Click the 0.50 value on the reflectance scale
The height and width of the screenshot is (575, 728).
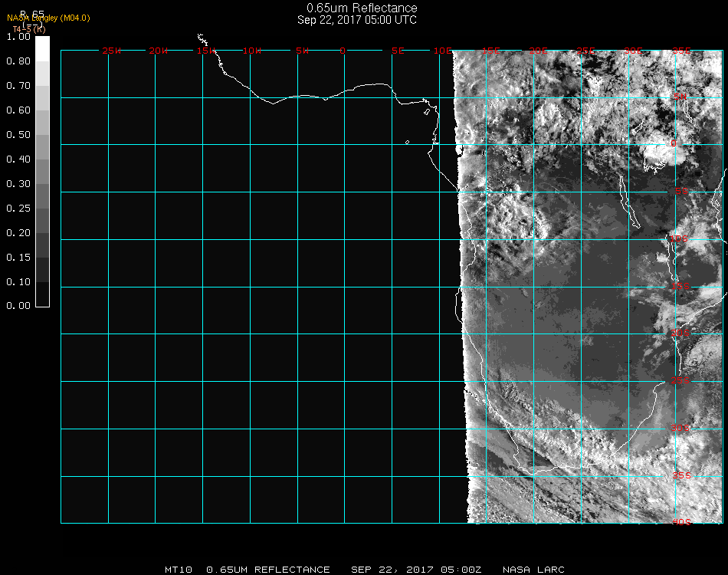pos(18,135)
